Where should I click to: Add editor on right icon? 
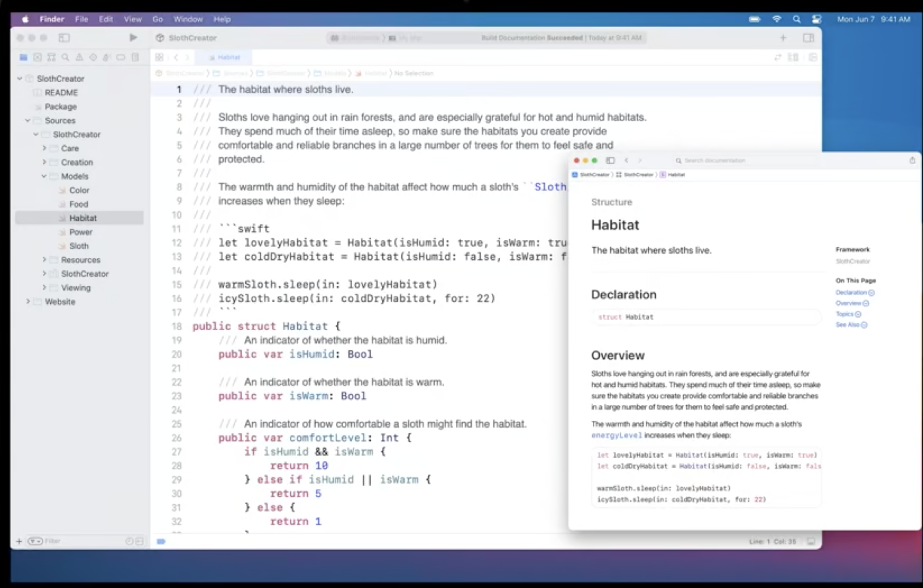(813, 58)
